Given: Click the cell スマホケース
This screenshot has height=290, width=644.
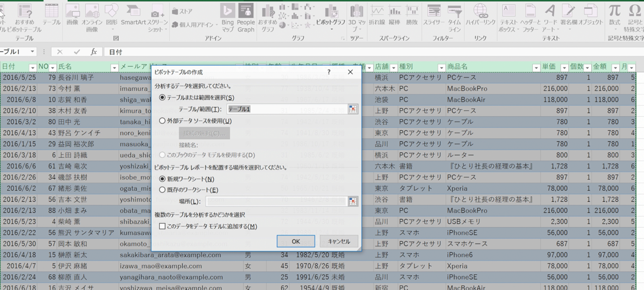Looking at the screenshot, I should tap(493, 244).
